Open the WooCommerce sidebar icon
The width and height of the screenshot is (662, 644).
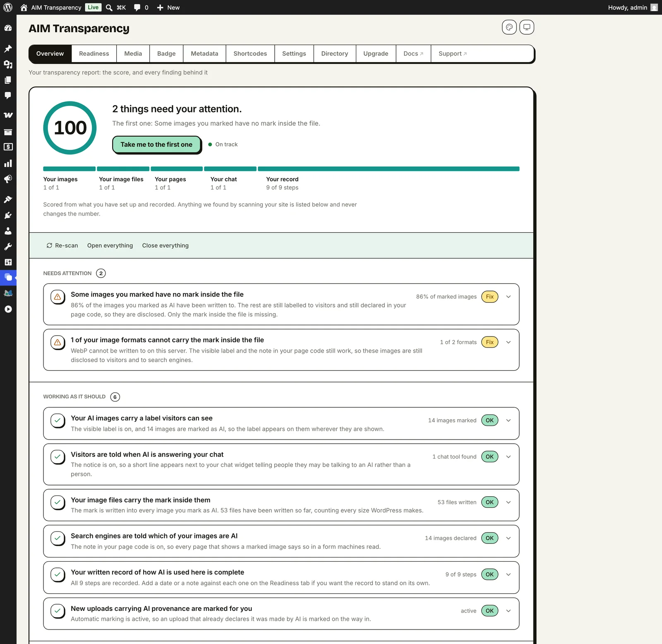pos(8,115)
